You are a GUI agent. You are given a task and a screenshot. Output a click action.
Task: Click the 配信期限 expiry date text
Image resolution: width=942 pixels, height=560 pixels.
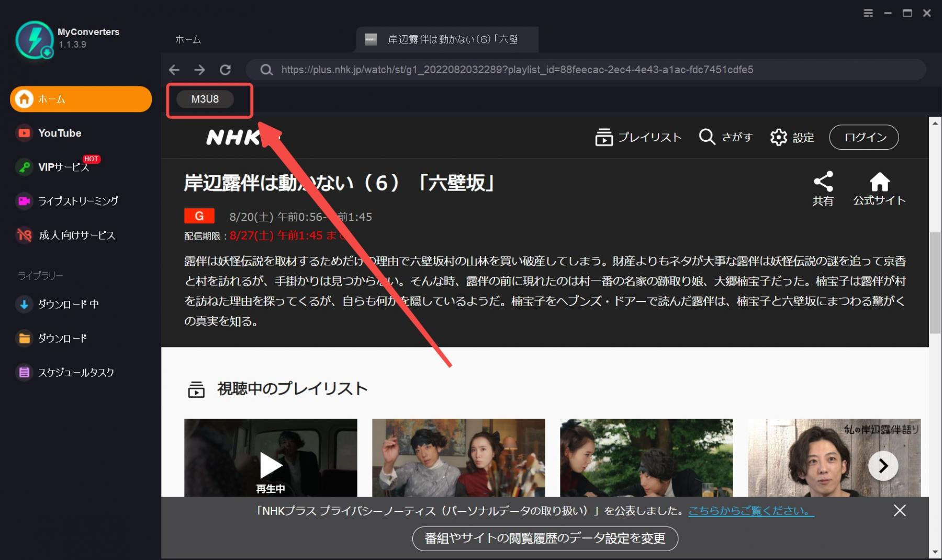coord(266,236)
